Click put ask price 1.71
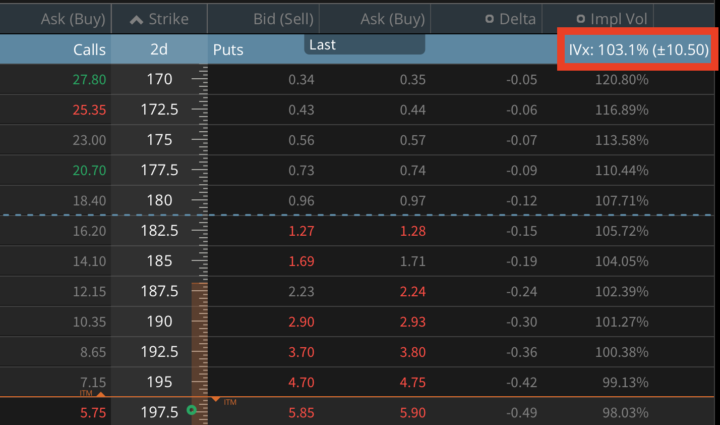The height and width of the screenshot is (425, 720). click(x=412, y=261)
